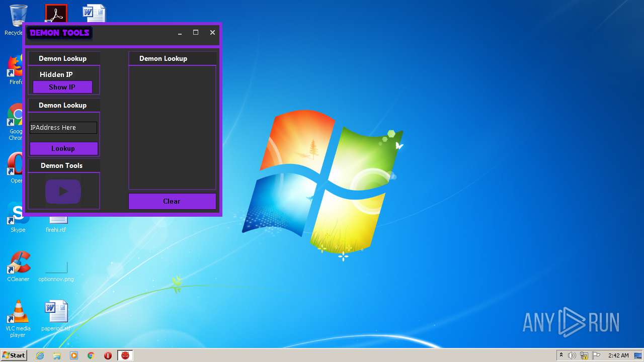Launch Chrome from the taskbar

91,355
